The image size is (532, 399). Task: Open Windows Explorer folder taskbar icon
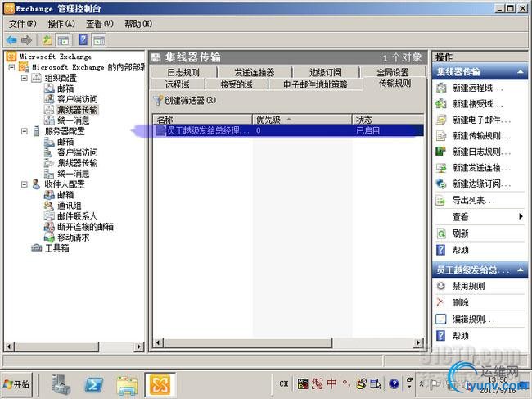pyautogui.click(x=127, y=385)
